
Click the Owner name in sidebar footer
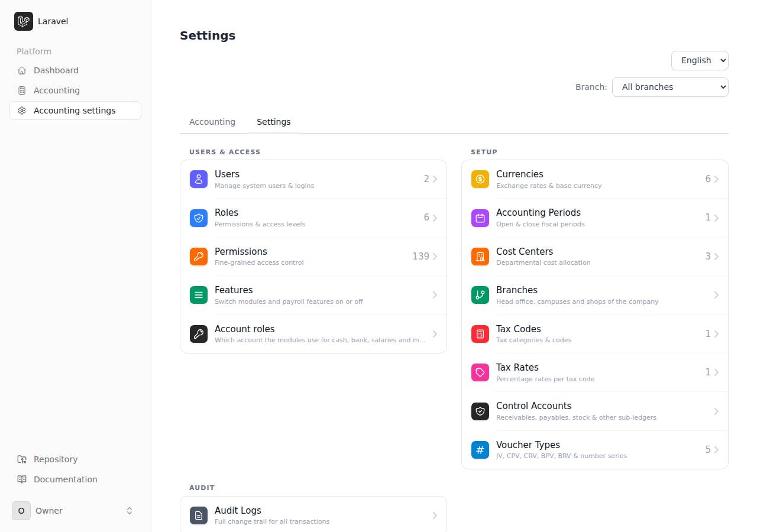[49, 511]
